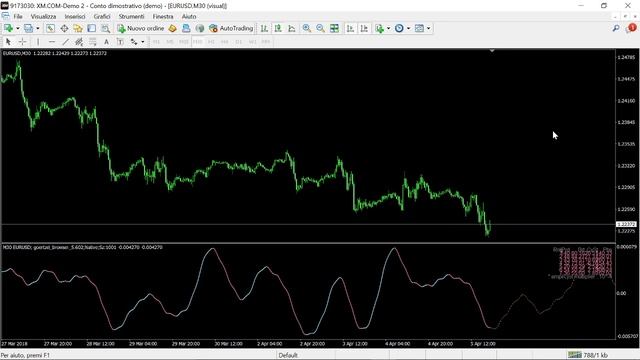Open the Indicators list icon
Viewport: 640px width, 360px height.
pos(379,28)
